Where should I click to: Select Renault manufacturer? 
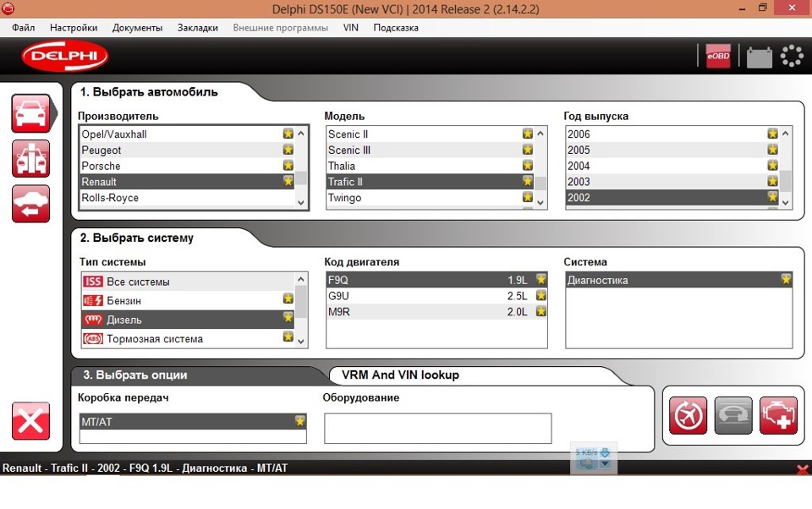tap(186, 182)
